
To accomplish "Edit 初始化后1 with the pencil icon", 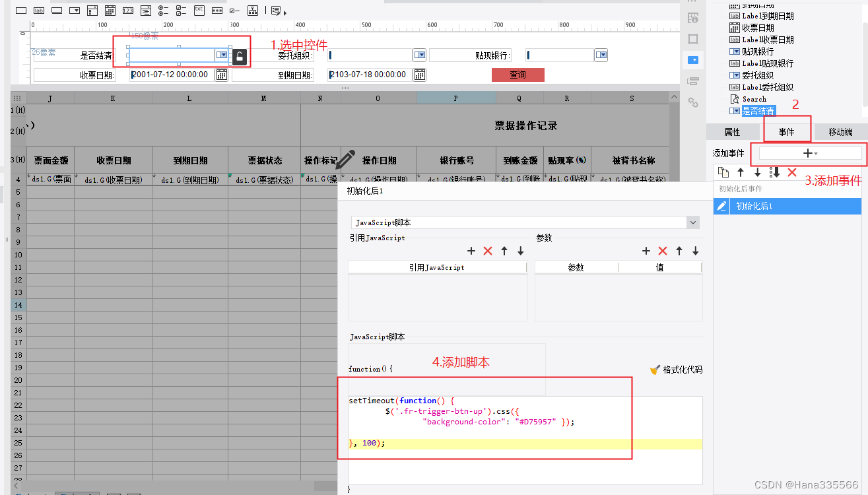I will point(722,206).
